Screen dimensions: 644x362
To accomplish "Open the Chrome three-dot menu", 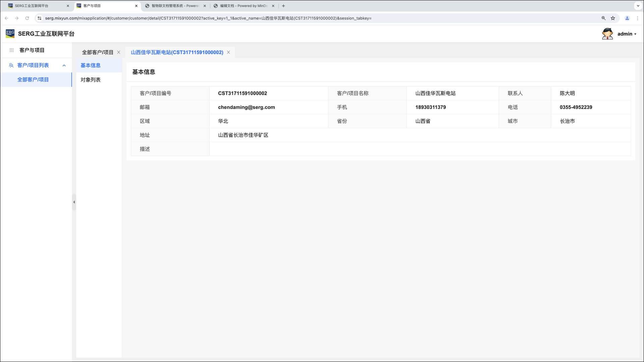I will coord(638,18).
